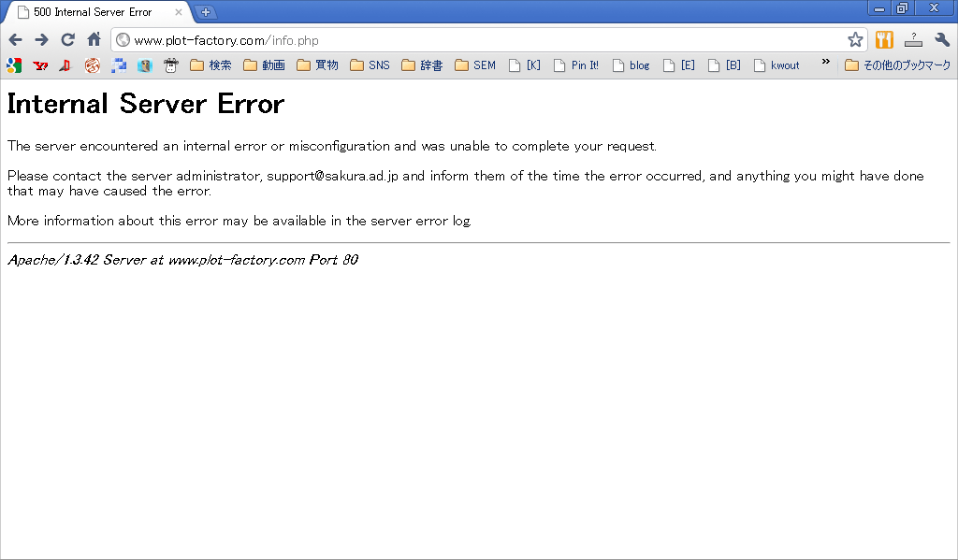Open the 買物 bookmark folder
Image resolution: width=958 pixels, height=560 pixels.
[x=317, y=65]
